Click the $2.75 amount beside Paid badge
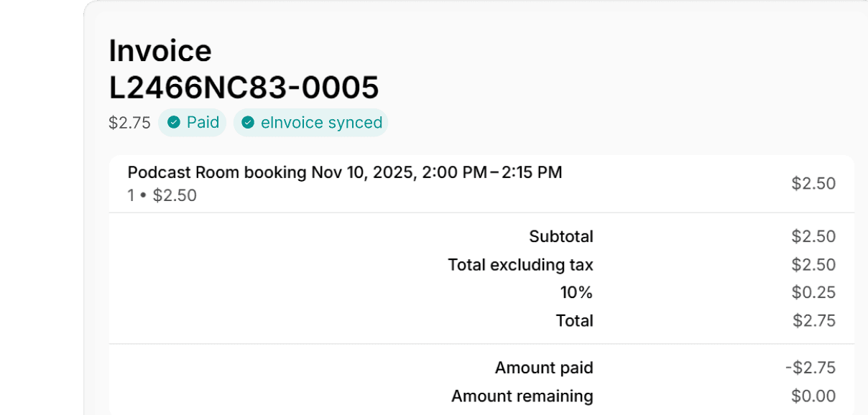Screen dimensions: 868x415 point(129,123)
